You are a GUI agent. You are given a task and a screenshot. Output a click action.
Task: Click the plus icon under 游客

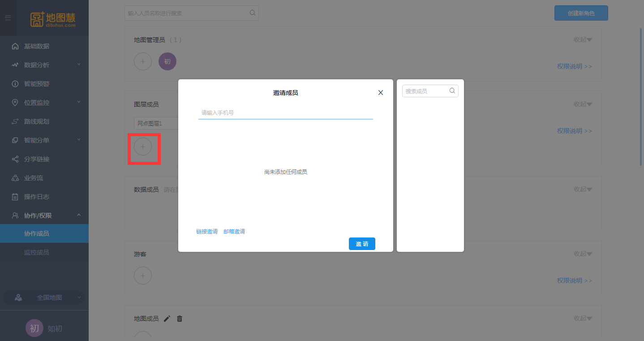(143, 276)
